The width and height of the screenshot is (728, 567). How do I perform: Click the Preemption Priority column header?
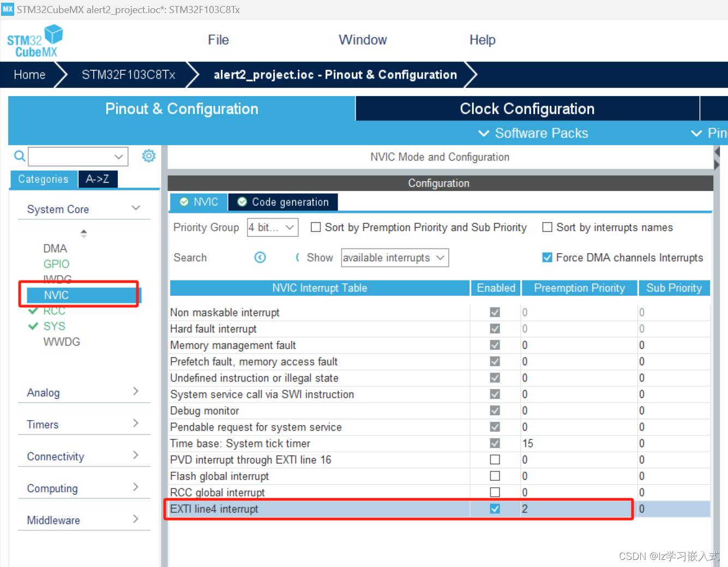579,288
